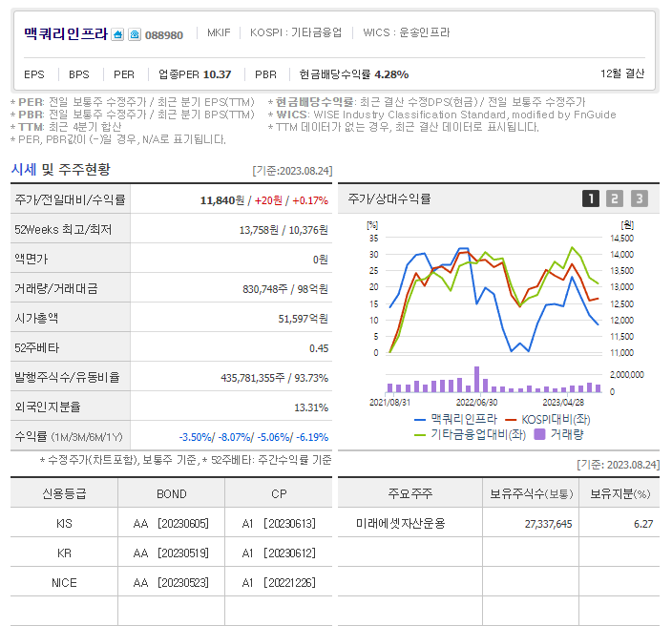Viewport: 672px width, 626px height.
Task: Click 13,758원 / 10,376원 52-week value
Action: tap(283, 230)
